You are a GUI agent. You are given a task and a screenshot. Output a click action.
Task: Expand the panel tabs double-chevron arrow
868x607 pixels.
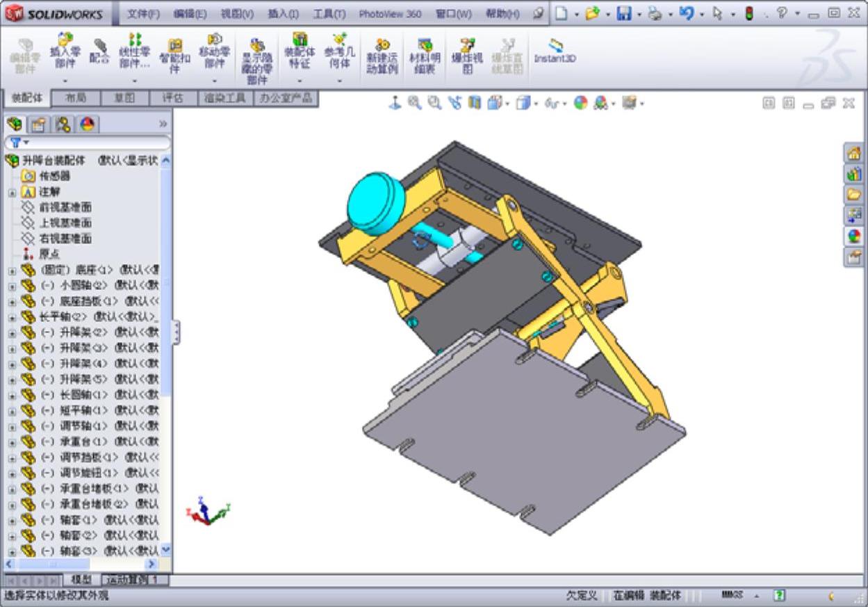pos(163,124)
